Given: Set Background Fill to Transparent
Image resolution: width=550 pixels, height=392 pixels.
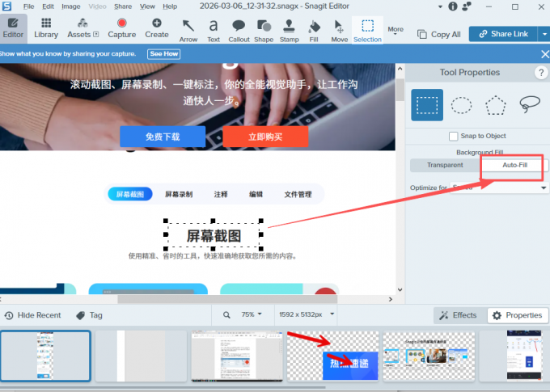Looking at the screenshot, I should point(445,165).
